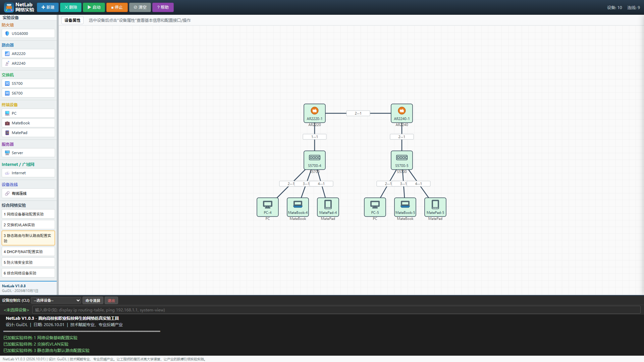Viewport: 644px width, 362px height.
Task: Open the 设备属性 tab
Action: tap(72, 20)
